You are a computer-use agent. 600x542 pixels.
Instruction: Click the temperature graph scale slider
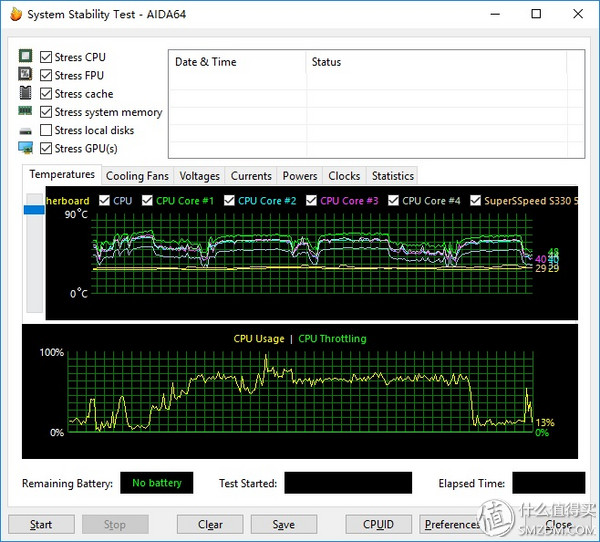(x=33, y=209)
